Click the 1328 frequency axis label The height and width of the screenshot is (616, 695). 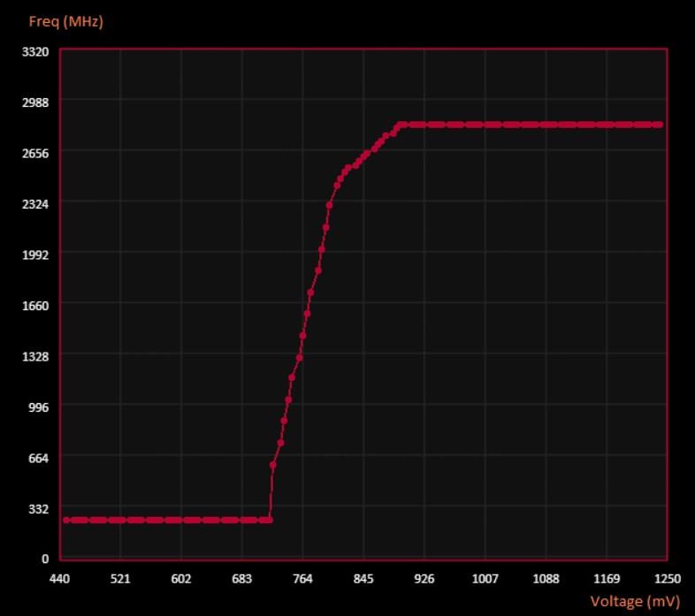[x=35, y=356]
